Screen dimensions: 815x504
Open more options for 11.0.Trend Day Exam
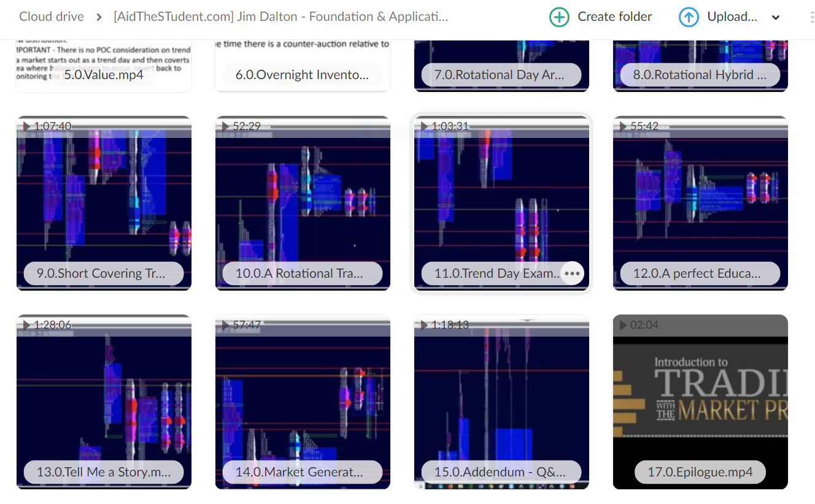pos(573,273)
